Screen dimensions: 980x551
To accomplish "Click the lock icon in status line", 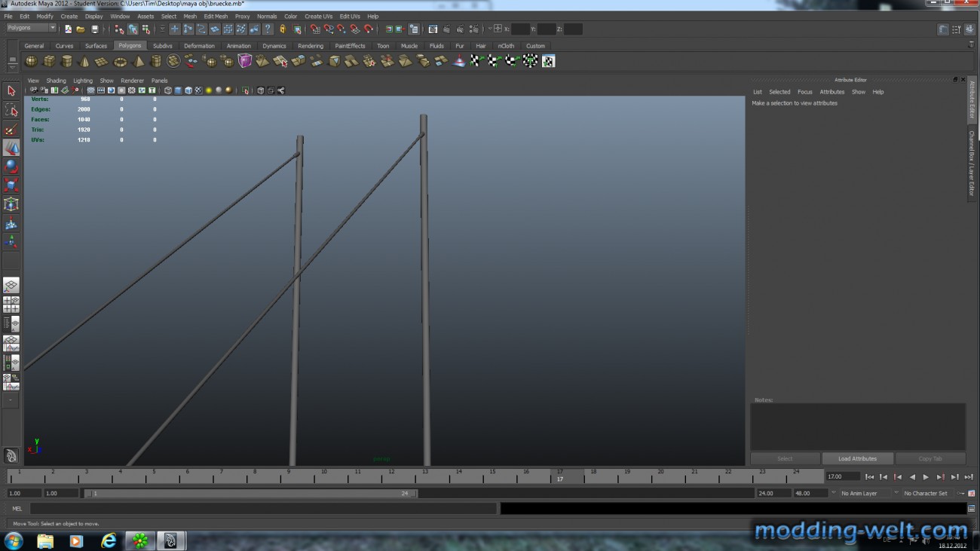I will coord(283,29).
